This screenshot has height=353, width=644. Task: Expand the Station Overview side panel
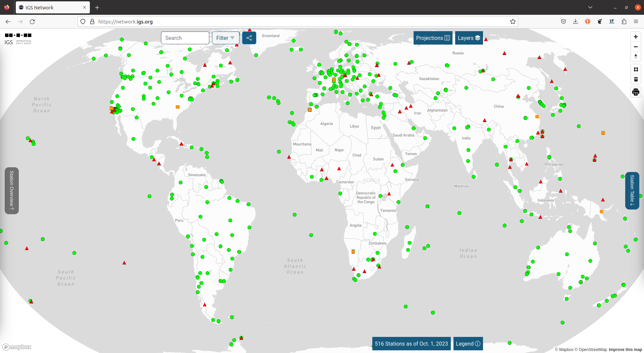12,190
